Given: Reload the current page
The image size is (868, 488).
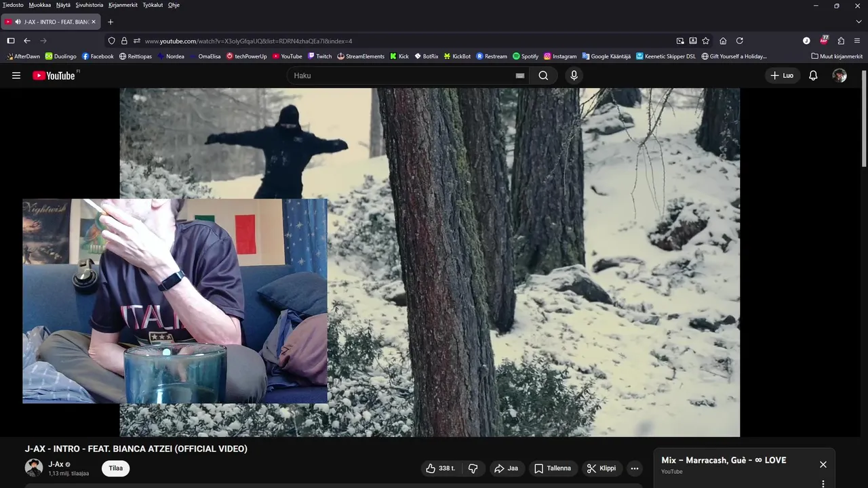Looking at the screenshot, I should [740, 41].
